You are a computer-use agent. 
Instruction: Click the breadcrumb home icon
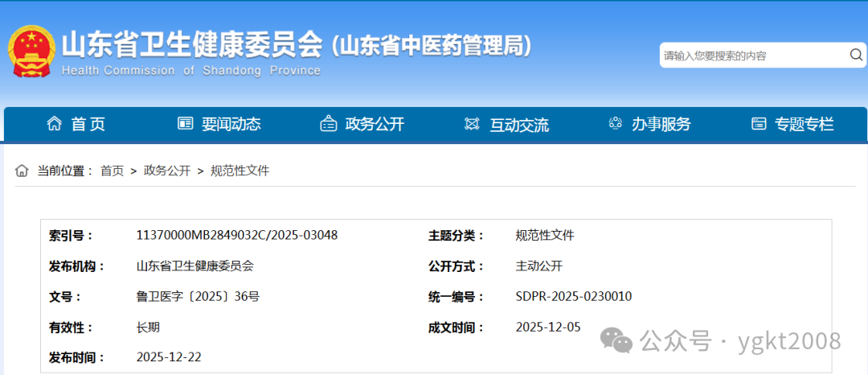(x=22, y=171)
